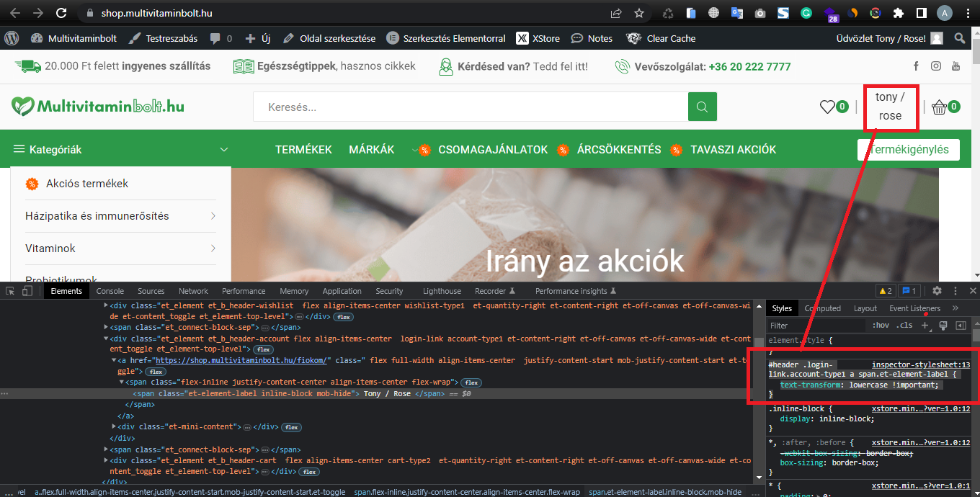980x497 pixels.
Task: Expand the Kategóriák menu chevron
Action: point(224,150)
